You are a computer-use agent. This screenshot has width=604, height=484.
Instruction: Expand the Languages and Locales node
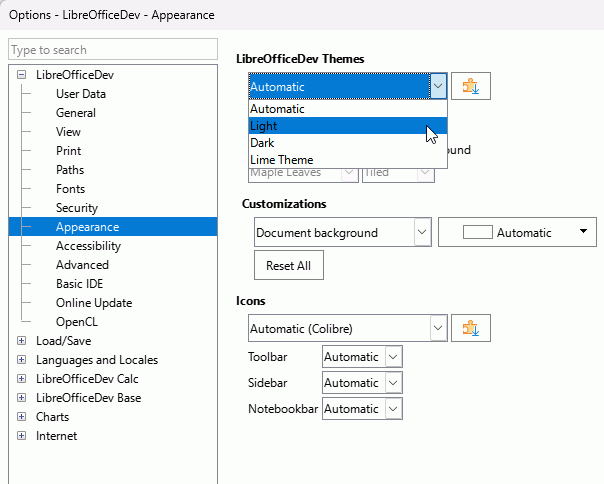click(22, 360)
